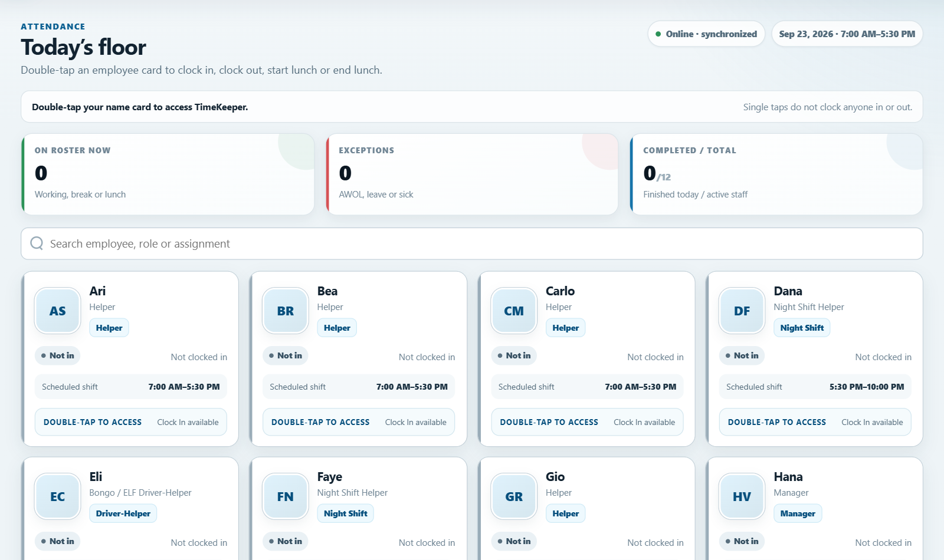Click Bea's Not in status chip
944x560 pixels.
pos(286,355)
